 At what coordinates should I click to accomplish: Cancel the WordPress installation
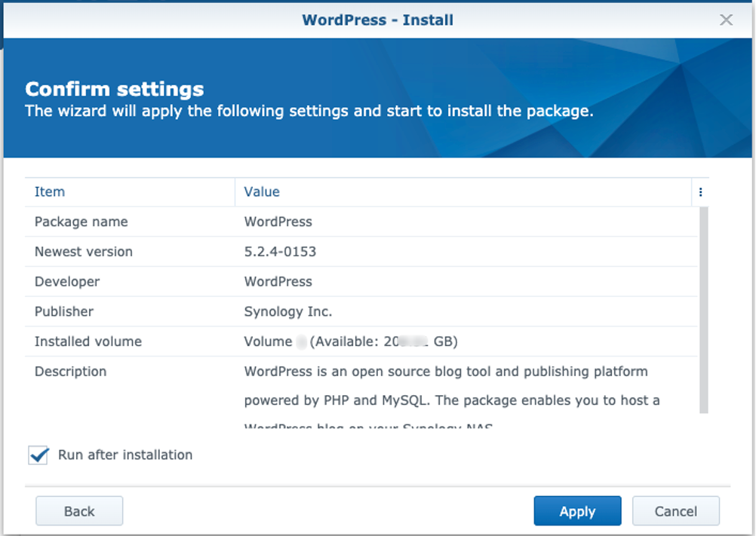[676, 511]
